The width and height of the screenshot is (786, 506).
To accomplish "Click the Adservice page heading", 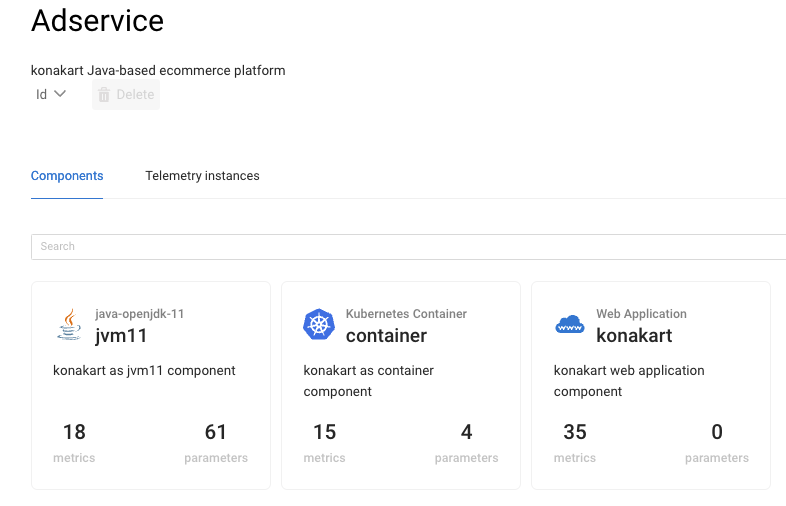I will click(97, 21).
